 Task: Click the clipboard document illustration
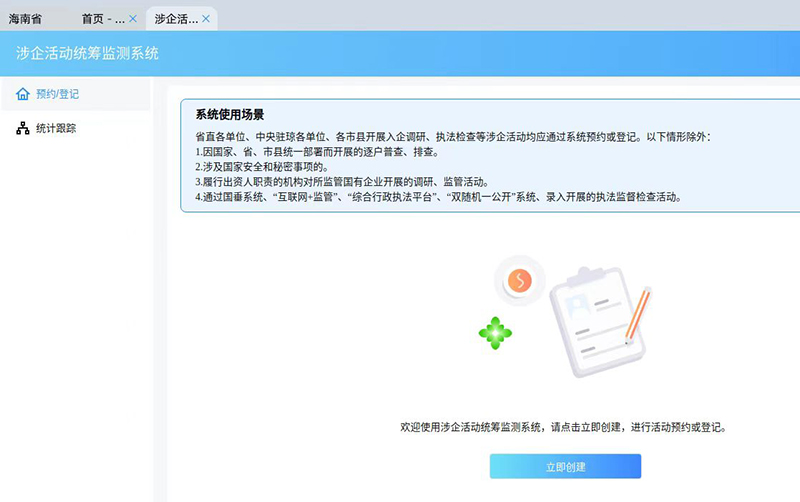590,320
